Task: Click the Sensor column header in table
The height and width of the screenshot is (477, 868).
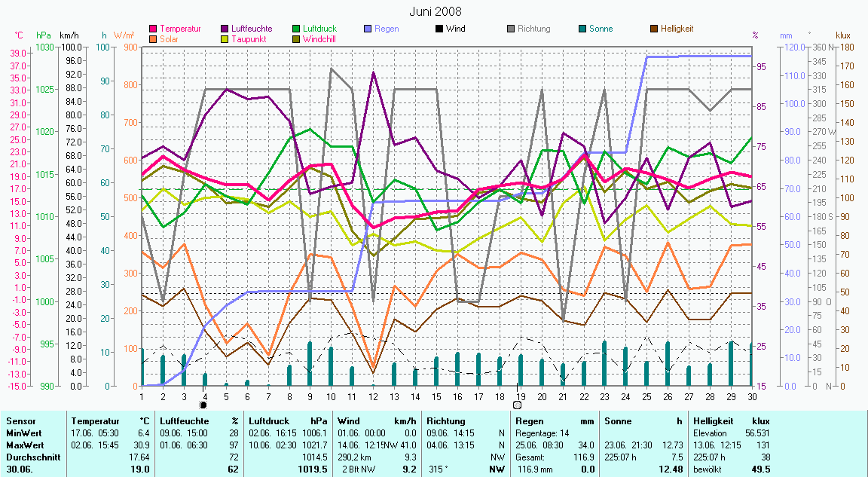Action: pos(20,421)
